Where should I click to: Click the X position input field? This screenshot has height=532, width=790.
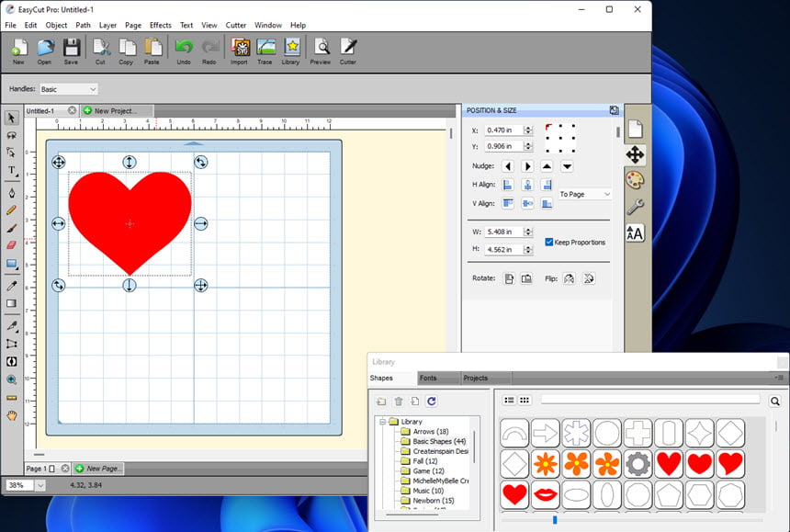(x=503, y=130)
